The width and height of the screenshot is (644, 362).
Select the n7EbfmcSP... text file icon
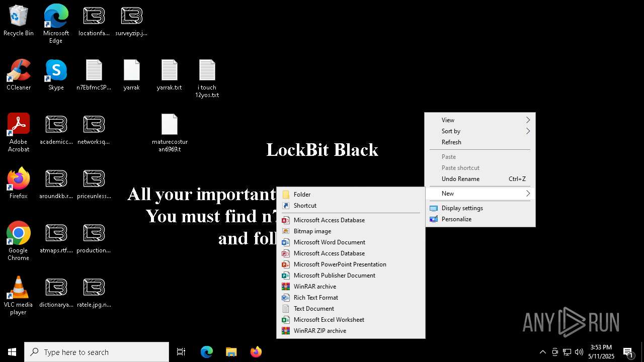click(x=94, y=75)
